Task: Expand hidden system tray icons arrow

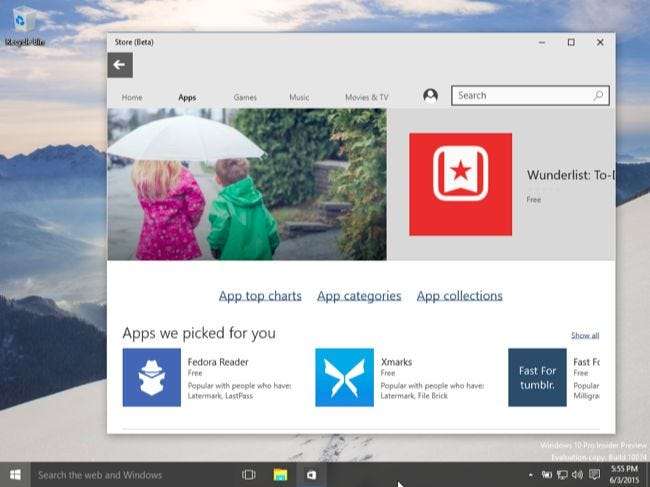Action: (x=531, y=474)
